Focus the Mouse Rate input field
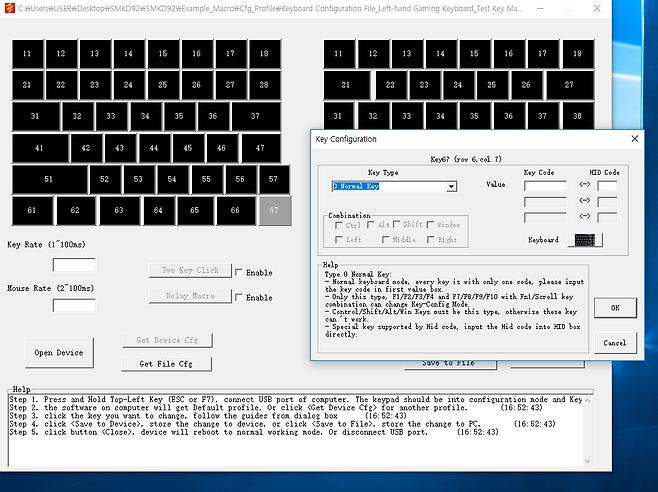The width and height of the screenshot is (658, 492). coord(74,305)
